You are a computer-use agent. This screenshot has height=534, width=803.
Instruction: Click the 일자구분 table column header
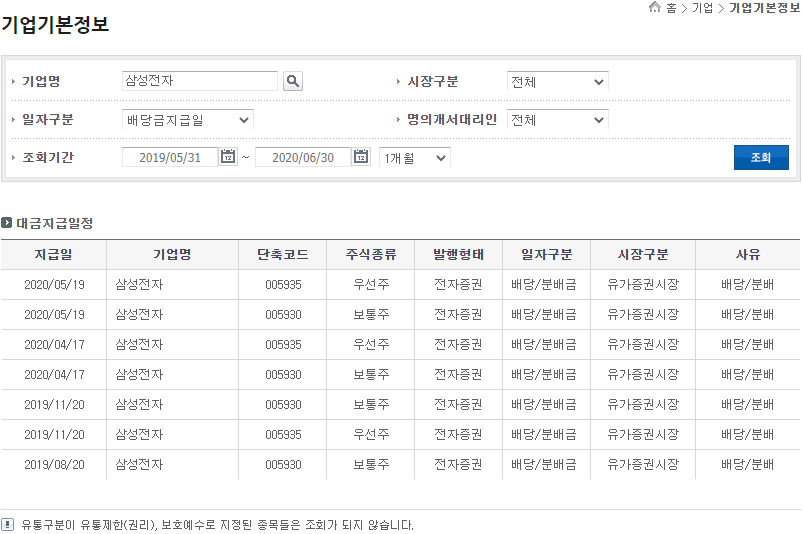point(546,254)
